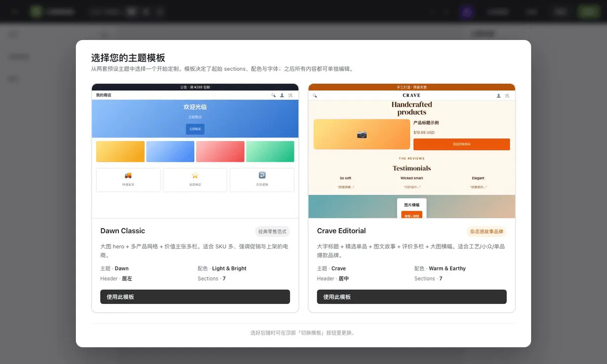Click the 主题 · Dawn label

point(115,268)
